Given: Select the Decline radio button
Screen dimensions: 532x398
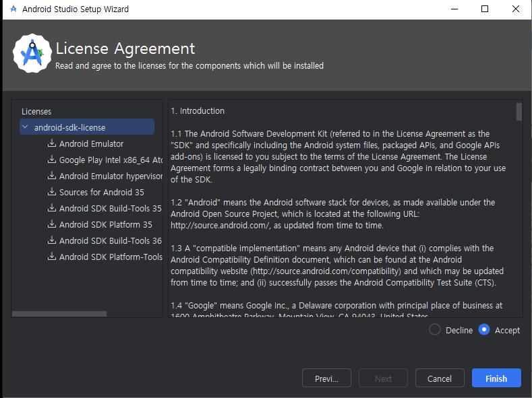Looking at the screenshot, I should (x=435, y=329).
